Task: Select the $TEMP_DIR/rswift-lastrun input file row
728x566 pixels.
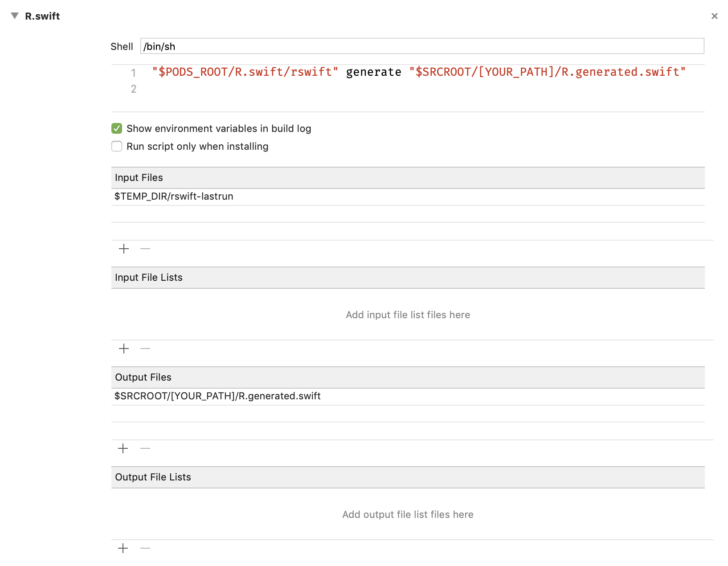Action: 408,197
